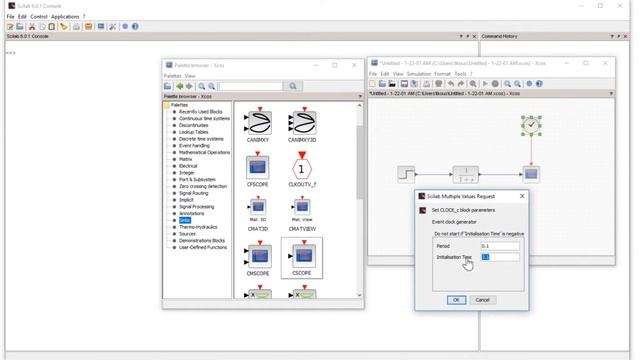Select Continuous time systems palette
The image size is (640, 360).
204,118
